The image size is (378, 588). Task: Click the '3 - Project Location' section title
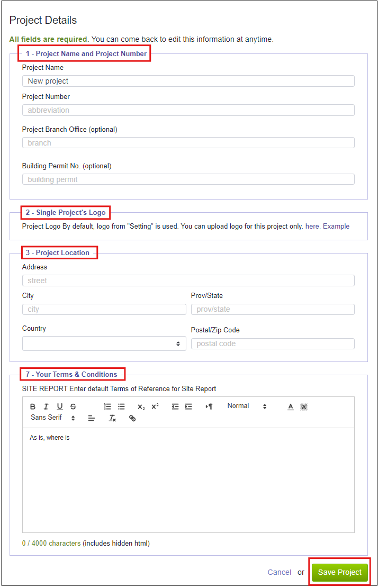[58, 253]
